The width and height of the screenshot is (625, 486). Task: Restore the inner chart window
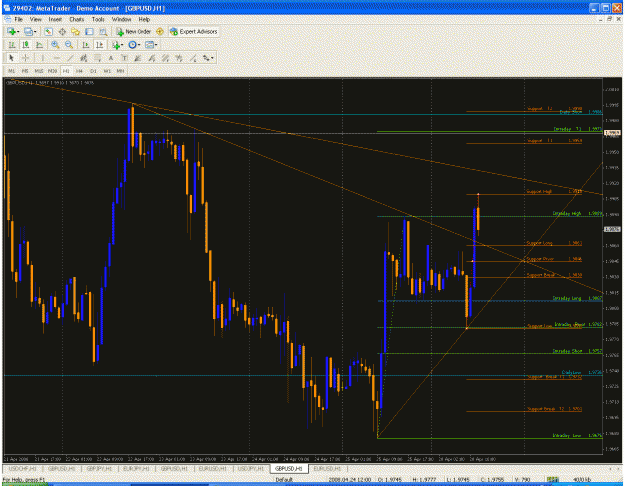pyautogui.click(x=609, y=19)
